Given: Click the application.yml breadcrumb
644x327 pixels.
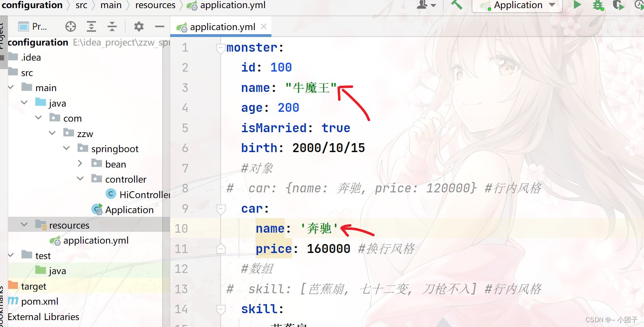Looking at the screenshot, I should click(x=232, y=5).
